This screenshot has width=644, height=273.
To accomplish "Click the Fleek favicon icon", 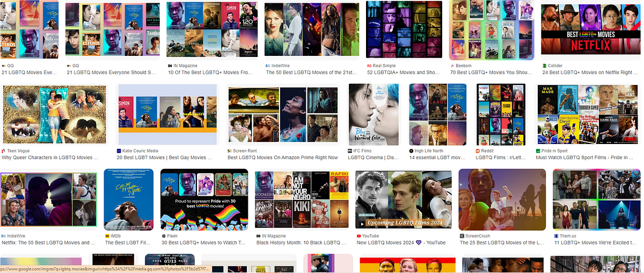I will coord(163,236).
